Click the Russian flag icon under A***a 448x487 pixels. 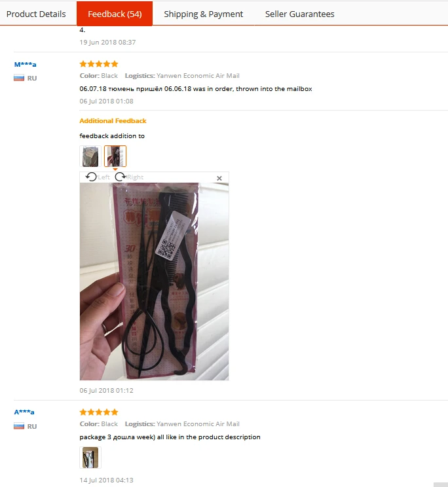tap(19, 426)
